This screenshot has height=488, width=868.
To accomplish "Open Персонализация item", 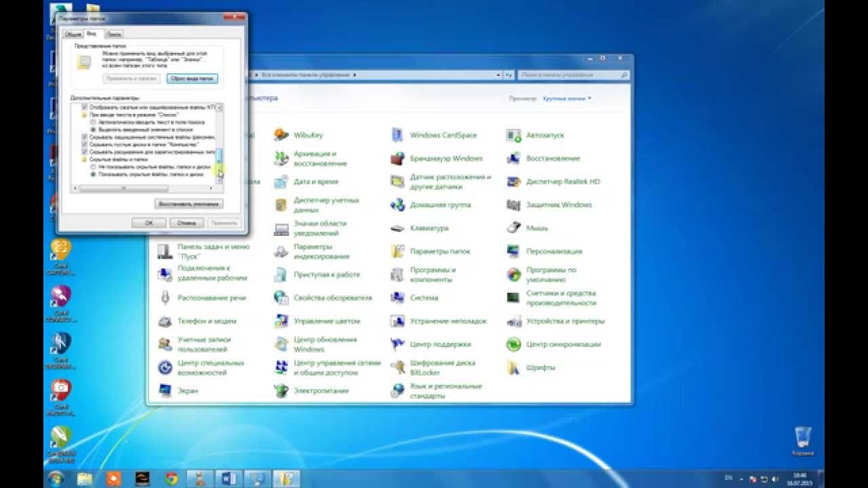I will [545, 251].
